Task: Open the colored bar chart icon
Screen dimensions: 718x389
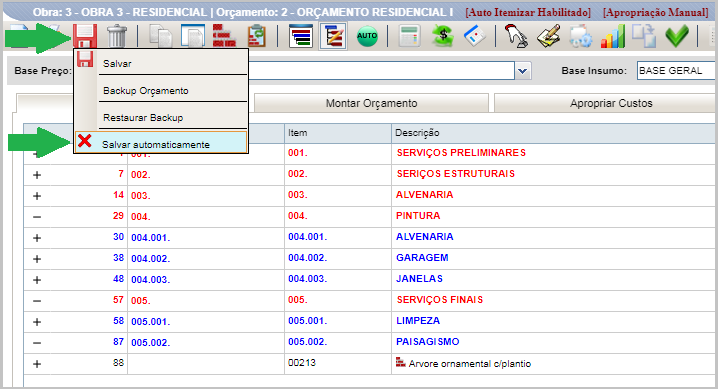Action: [x=613, y=36]
